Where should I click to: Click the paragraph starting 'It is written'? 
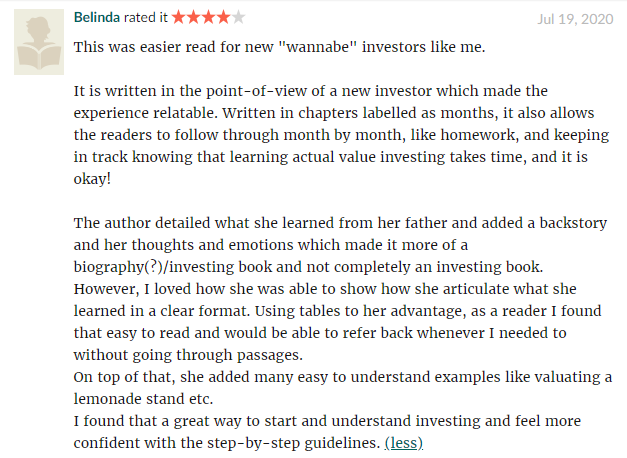tap(341, 135)
